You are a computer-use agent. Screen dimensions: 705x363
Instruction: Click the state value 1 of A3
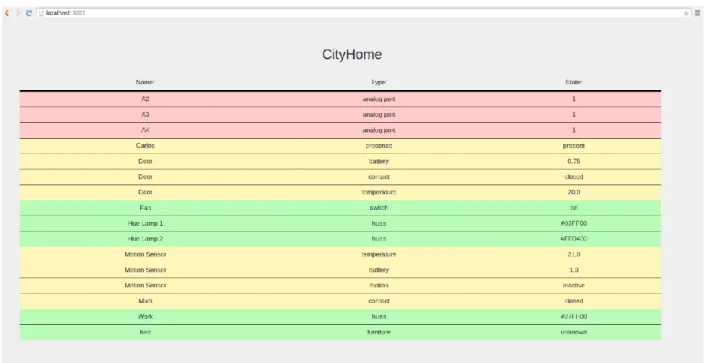tap(574, 115)
